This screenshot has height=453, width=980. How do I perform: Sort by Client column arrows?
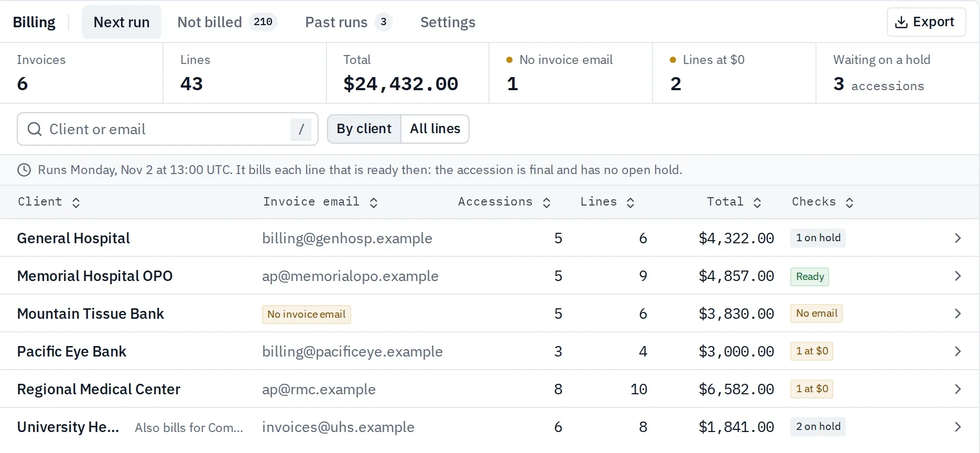point(76,202)
